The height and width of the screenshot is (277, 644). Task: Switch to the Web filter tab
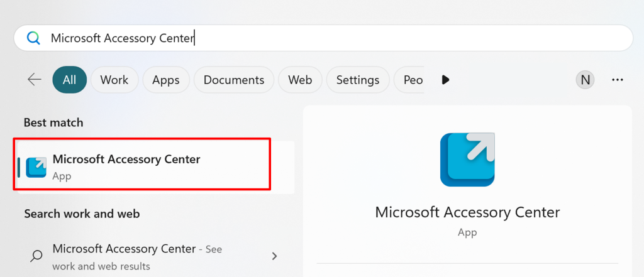pyautogui.click(x=300, y=80)
